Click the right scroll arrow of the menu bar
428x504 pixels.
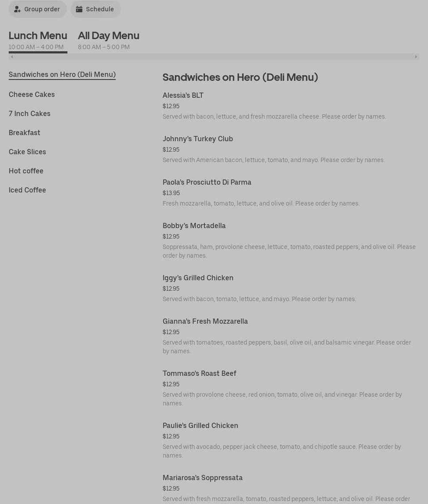[416, 56]
